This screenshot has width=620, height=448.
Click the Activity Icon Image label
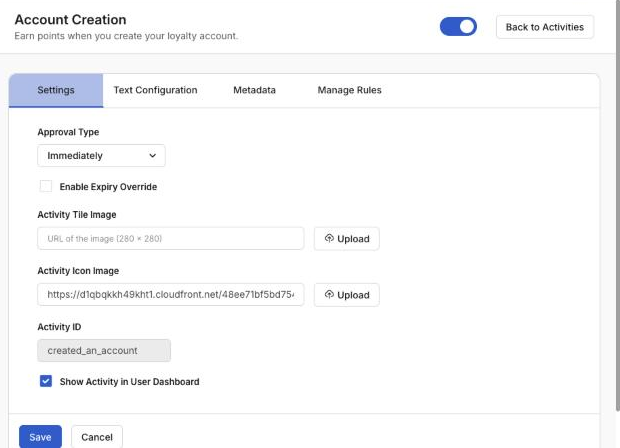pos(78,271)
